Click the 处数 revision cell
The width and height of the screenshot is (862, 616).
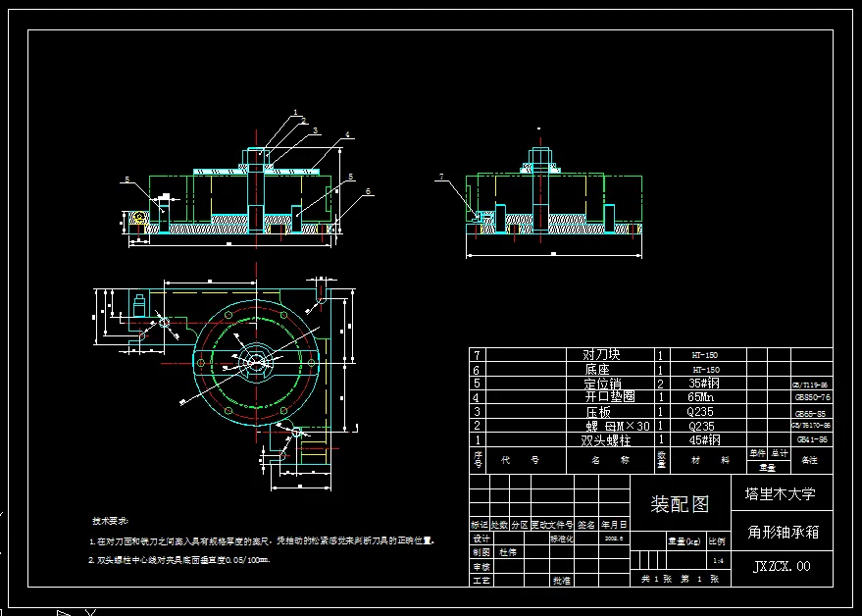tap(499, 525)
